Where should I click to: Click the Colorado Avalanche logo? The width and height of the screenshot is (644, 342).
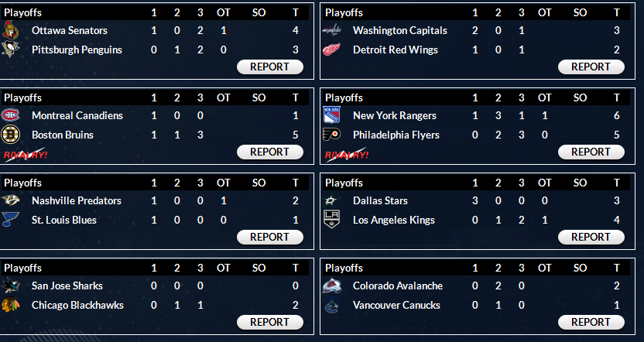tap(332, 286)
